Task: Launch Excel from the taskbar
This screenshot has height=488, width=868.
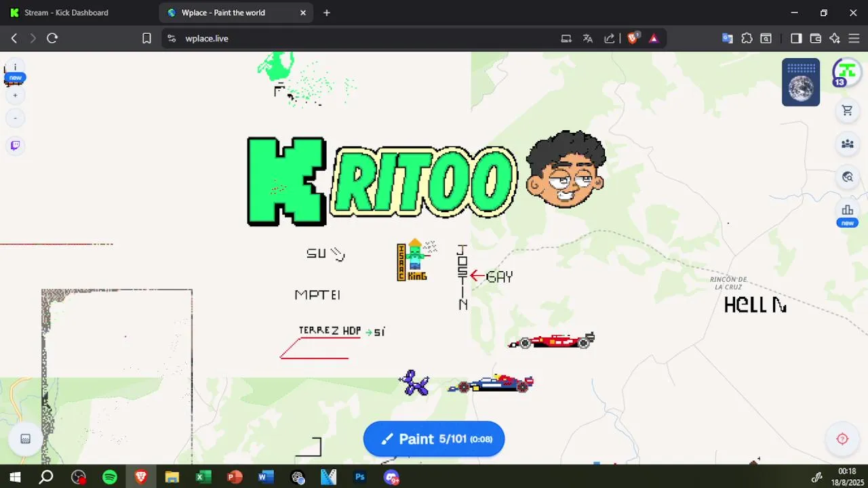Action: pyautogui.click(x=203, y=477)
